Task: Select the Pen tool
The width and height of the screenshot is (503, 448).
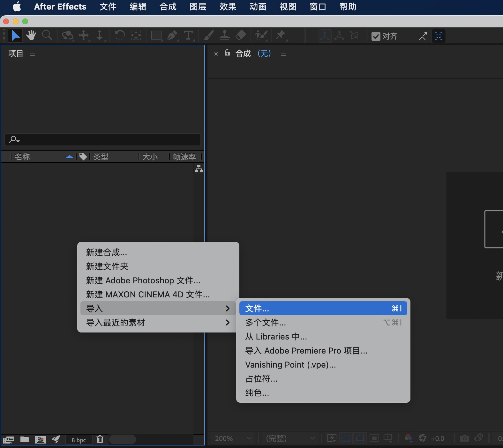Action: [172, 35]
